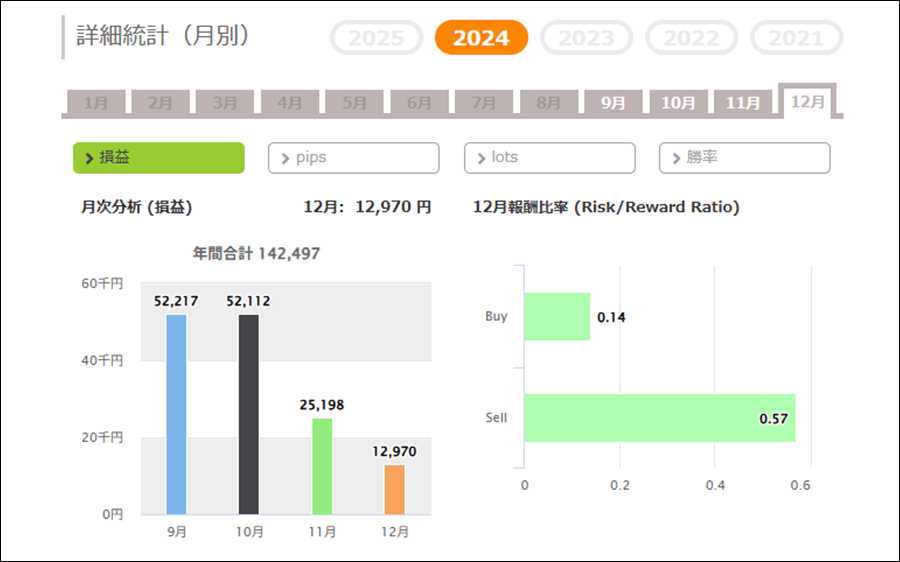This screenshot has height=562, width=900.
Task: Click the orange 12月 bar in chart
Action: [x=395, y=489]
